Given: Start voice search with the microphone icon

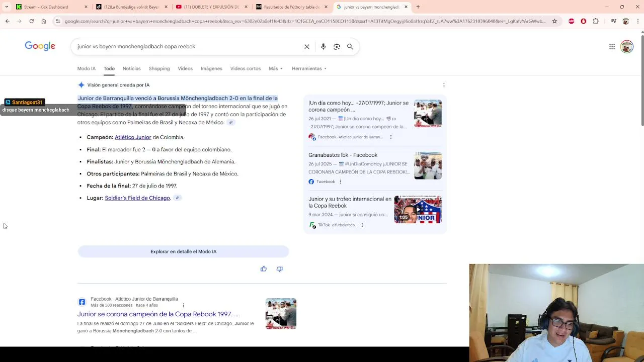Looking at the screenshot, I should 323,46.
